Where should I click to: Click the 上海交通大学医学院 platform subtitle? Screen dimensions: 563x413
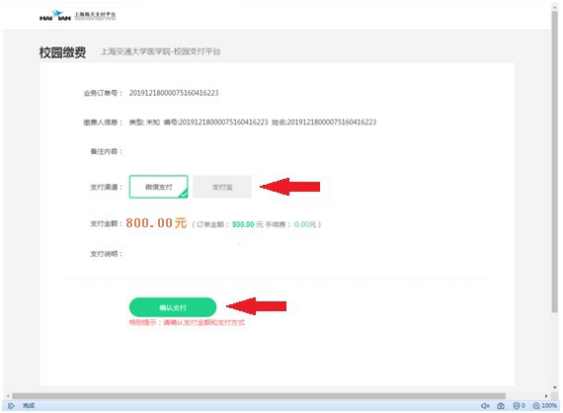[x=160, y=52]
